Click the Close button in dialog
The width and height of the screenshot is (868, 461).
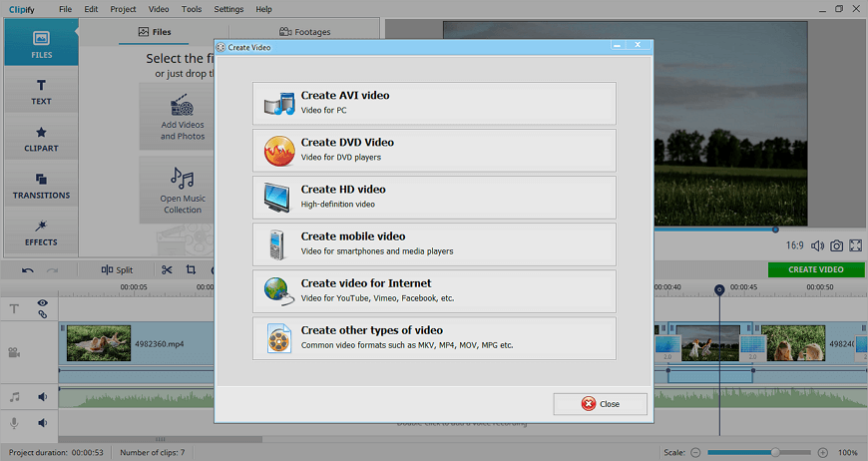tap(600, 404)
